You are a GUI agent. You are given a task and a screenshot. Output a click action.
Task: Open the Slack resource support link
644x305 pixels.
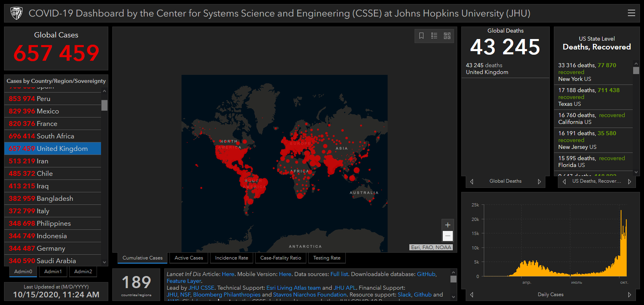tap(405, 295)
